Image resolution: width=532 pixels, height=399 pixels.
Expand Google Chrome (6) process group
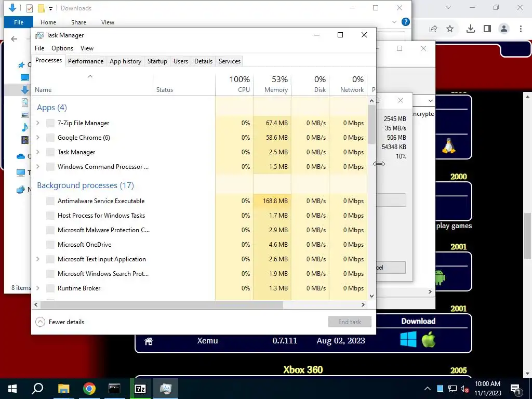pos(37,137)
